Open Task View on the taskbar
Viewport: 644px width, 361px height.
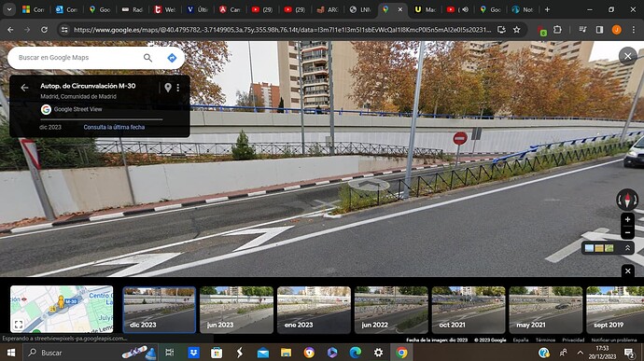[169, 353]
